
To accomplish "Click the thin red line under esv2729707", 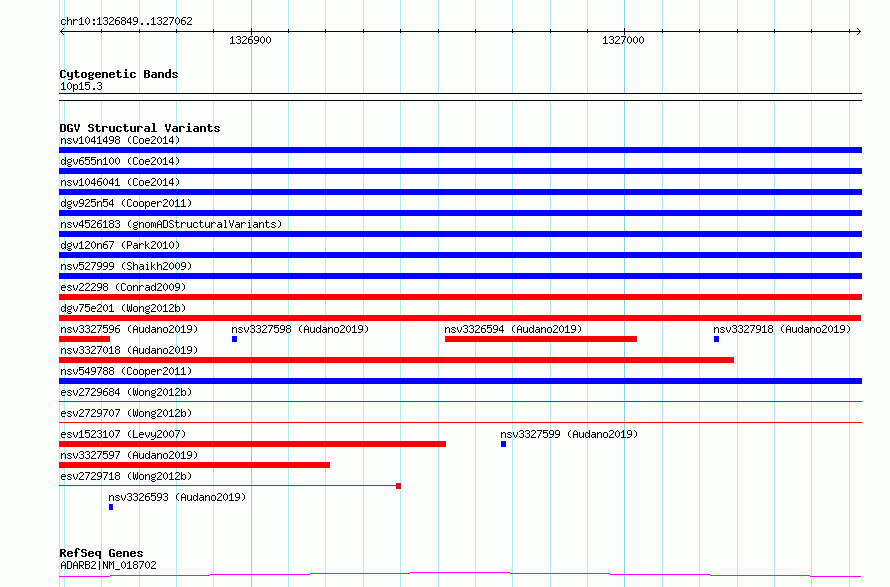I will [x=460, y=422].
